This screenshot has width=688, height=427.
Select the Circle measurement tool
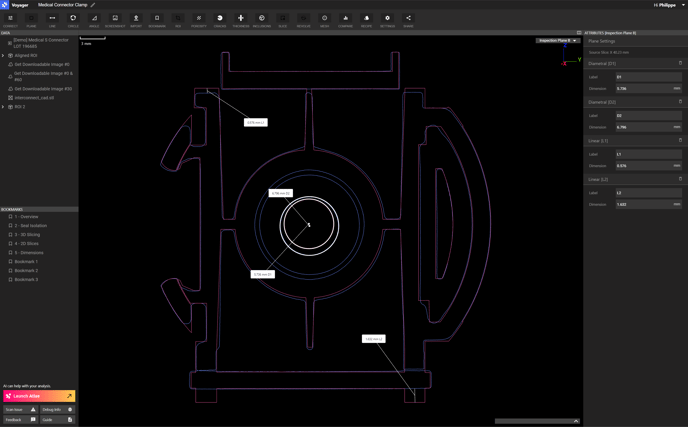coord(73,20)
